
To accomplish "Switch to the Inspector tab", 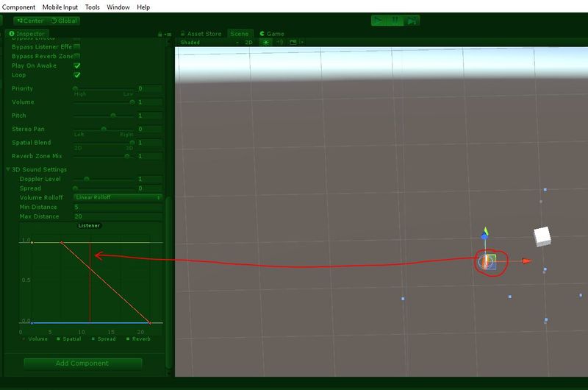I will click(x=26, y=34).
